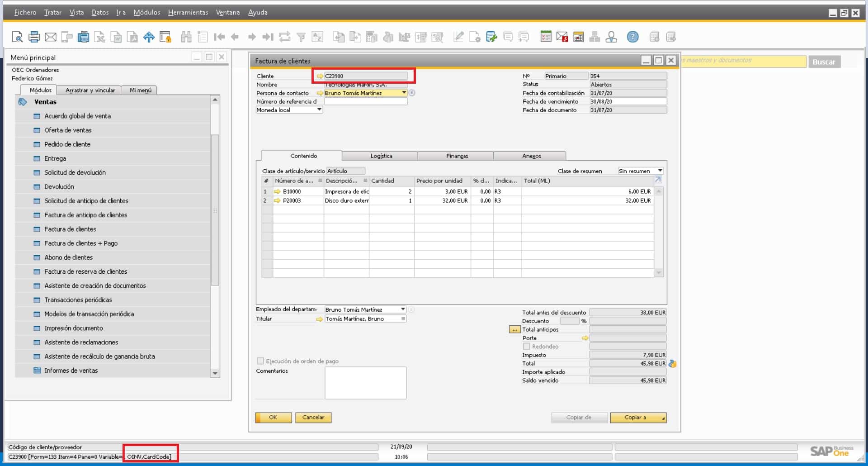Image resolution: width=868 pixels, height=466 pixels.
Task: Click the layout designer pencil icon
Action: pos(458,37)
